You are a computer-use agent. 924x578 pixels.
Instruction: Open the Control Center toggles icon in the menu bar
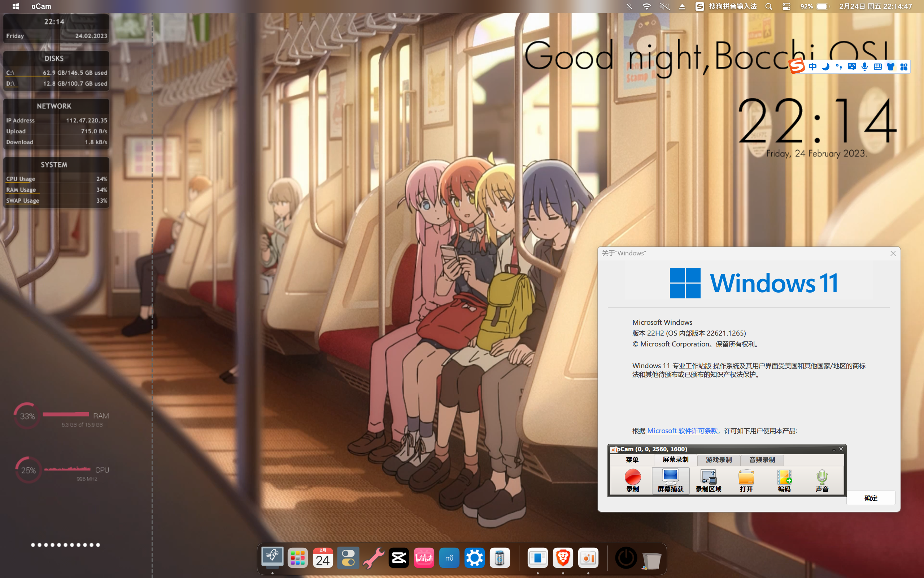point(786,7)
